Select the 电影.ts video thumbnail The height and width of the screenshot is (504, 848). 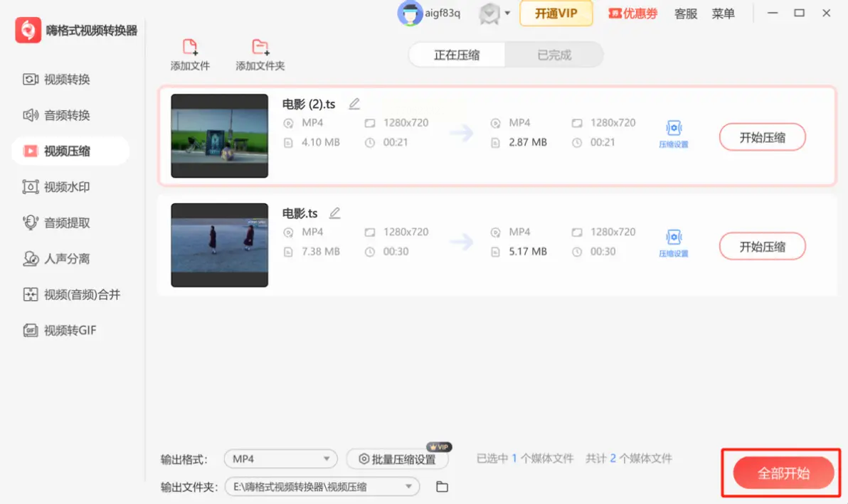pyautogui.click(x=220, y=245)
